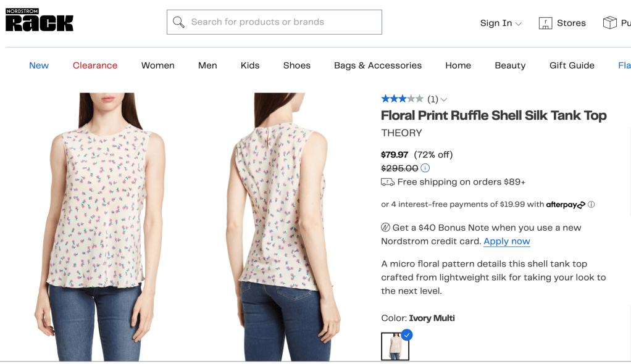Click the Stores location icon
The image size is (631, 364).
[x=545, y=23]
